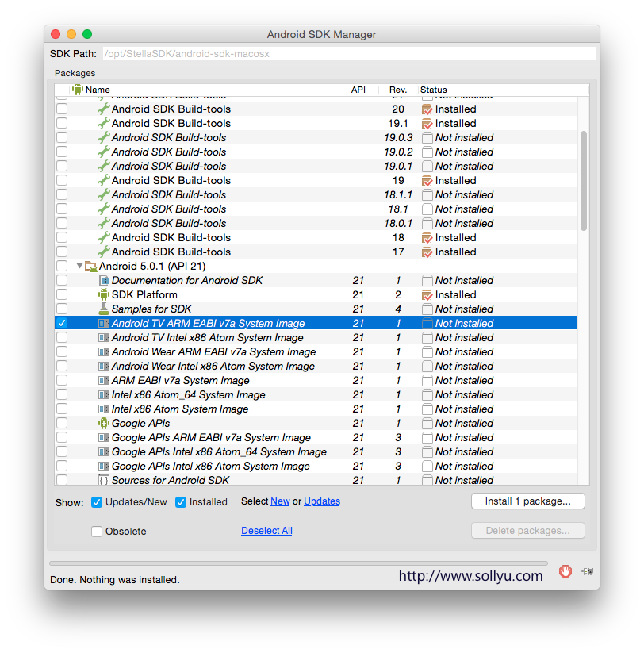The height and width of the screenshot is (653, 644).
Task: Click the Android Wear Intel x86 Atom image icon
Action: tap(104, 366)
